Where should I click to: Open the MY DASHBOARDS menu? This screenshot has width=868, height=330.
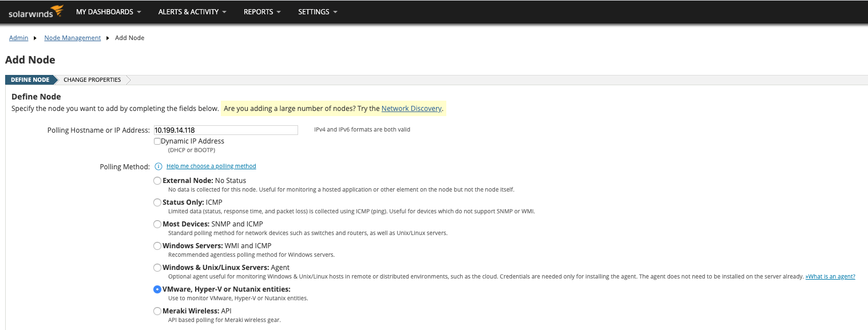(x=105, y=11)
